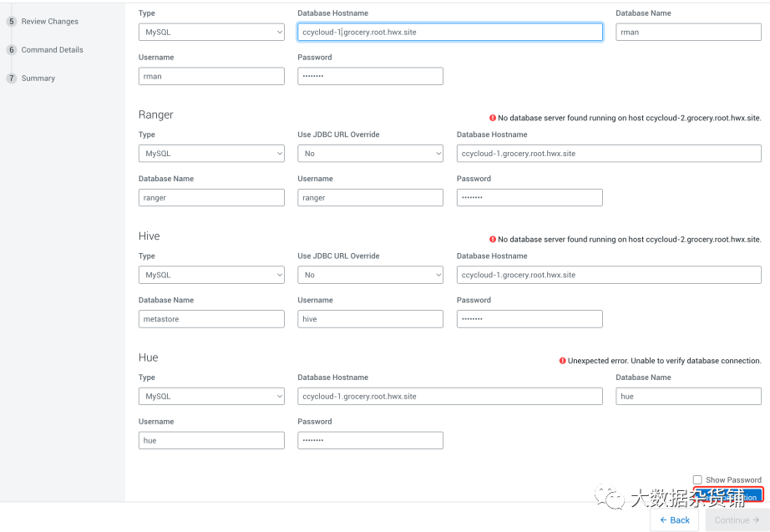The height and width of the screenshot is (532, 770).
Task: Select the Summary step in sidebar
Action: click(x=38, y=79)
